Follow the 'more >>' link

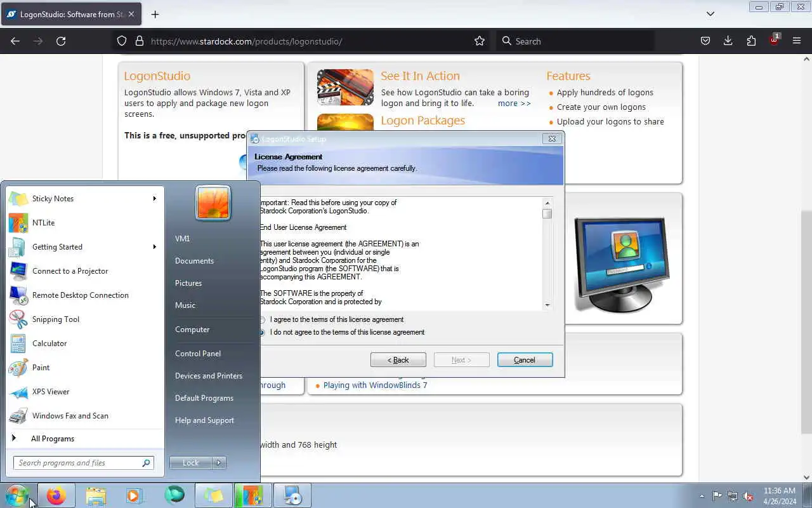[x=514, y=104]
